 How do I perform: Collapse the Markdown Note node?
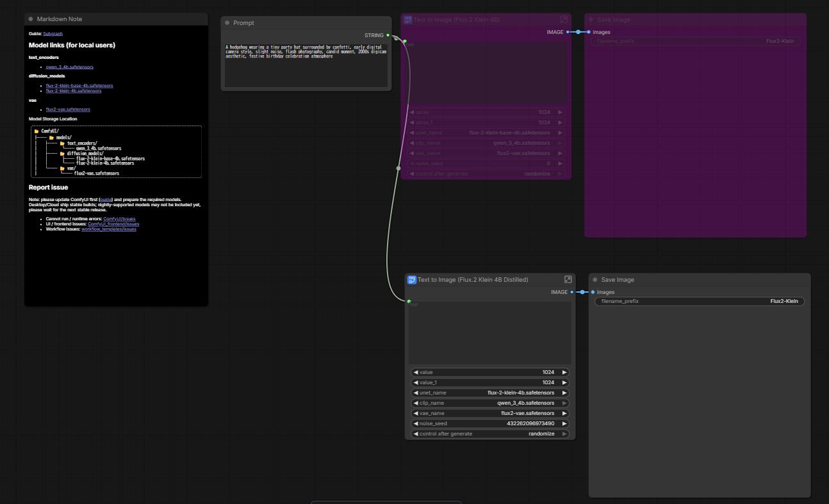click(31, 19)
